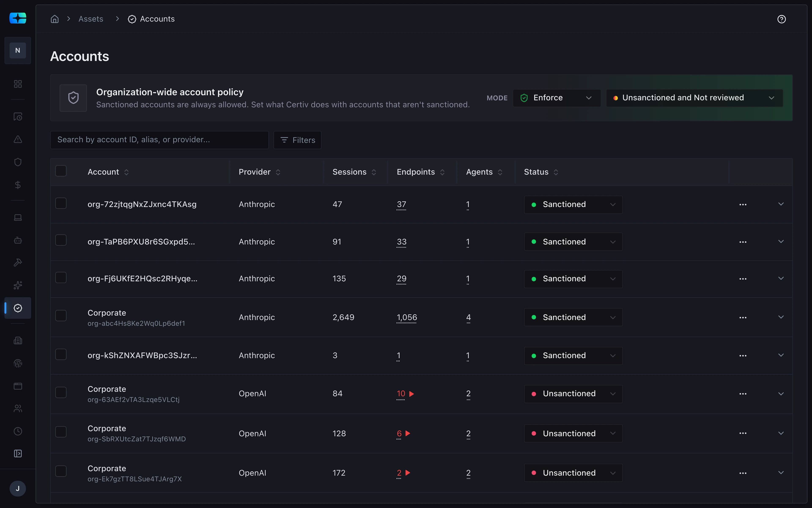Open Unsanctioned status dropdown for org-SbRXUtcZat7TJzqf6WMD
The width and height of the screenshot is (812, 508).
point(573,433)
